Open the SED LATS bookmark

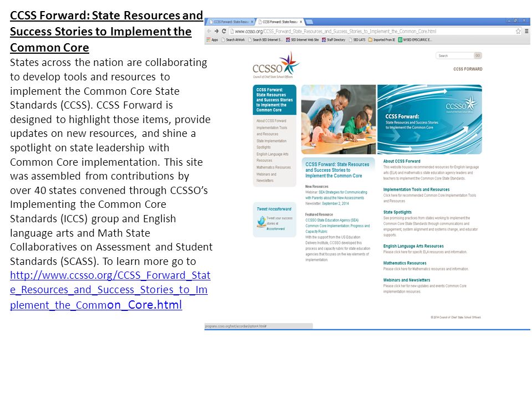click(x=357, y=40)
